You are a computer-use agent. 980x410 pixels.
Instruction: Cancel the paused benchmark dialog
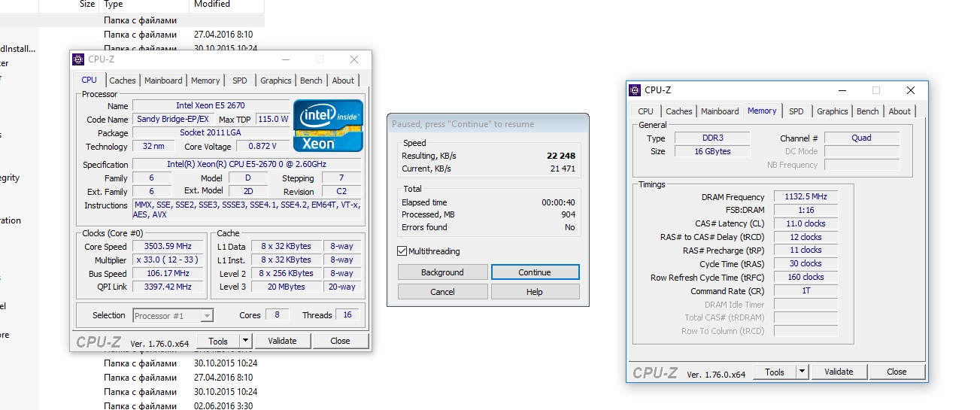[442, 292]
